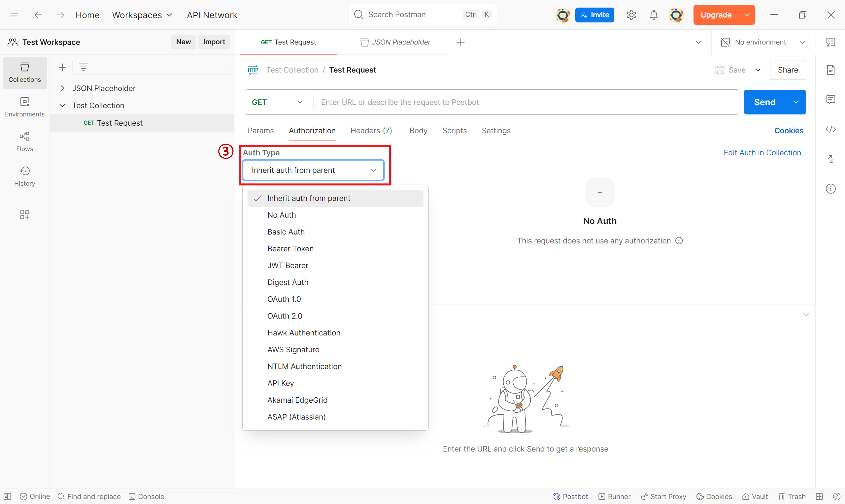845x504 pixels.
Task: Click Search Postman field
Action: [422, 15]
